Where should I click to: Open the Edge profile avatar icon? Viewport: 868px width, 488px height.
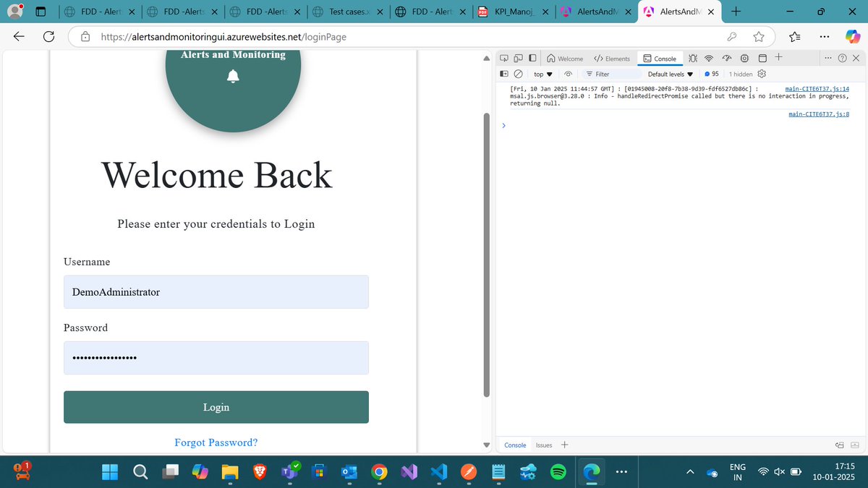click(x=14, y=12)
